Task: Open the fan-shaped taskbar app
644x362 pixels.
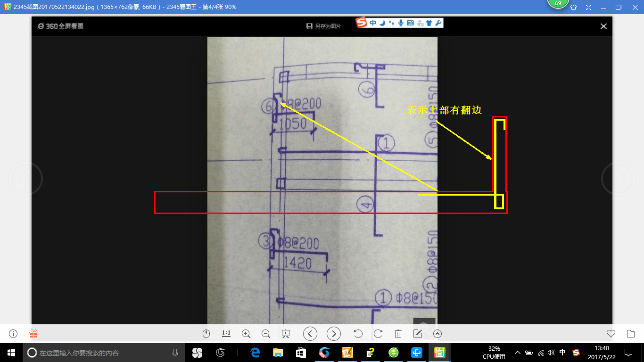Action: (197, 353)
